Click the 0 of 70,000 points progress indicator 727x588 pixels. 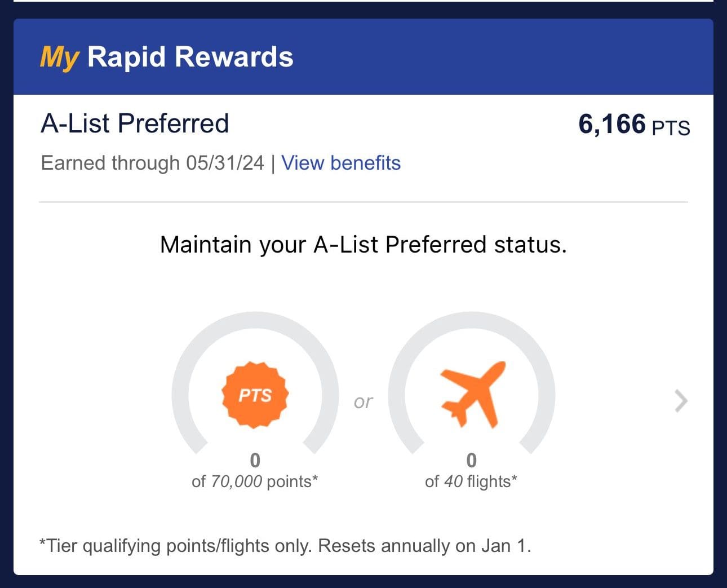[x=255, y=470]
